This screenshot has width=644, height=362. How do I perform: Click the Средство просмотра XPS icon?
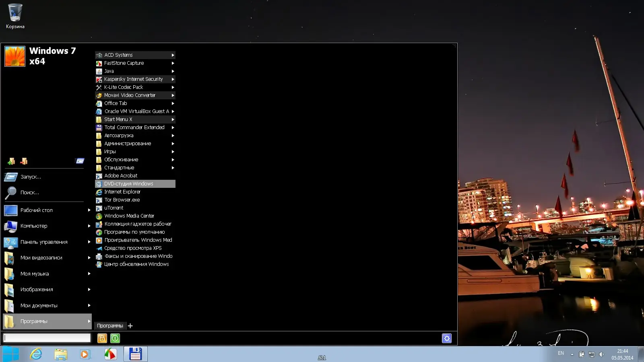click(x=99, y=248)
